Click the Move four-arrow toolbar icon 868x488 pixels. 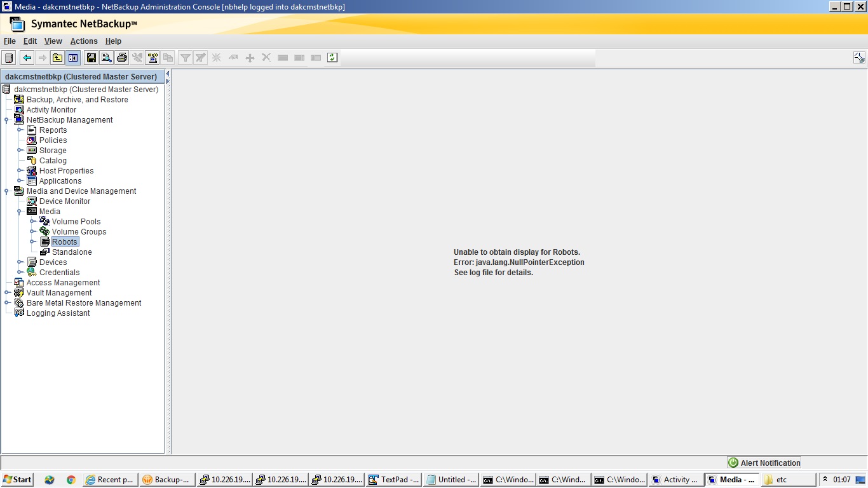(x=250, y=58)
